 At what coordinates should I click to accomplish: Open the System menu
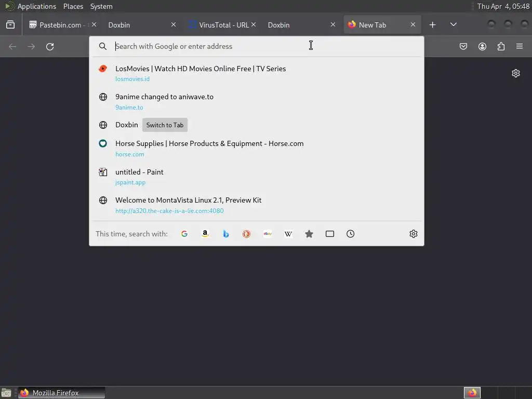(x=101, y=6)
